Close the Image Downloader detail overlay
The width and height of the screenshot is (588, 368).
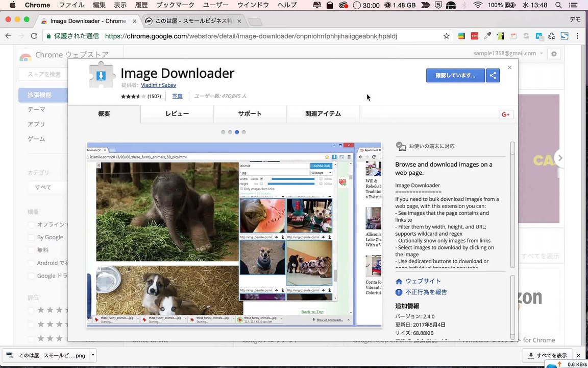click(x=509, y=67)
